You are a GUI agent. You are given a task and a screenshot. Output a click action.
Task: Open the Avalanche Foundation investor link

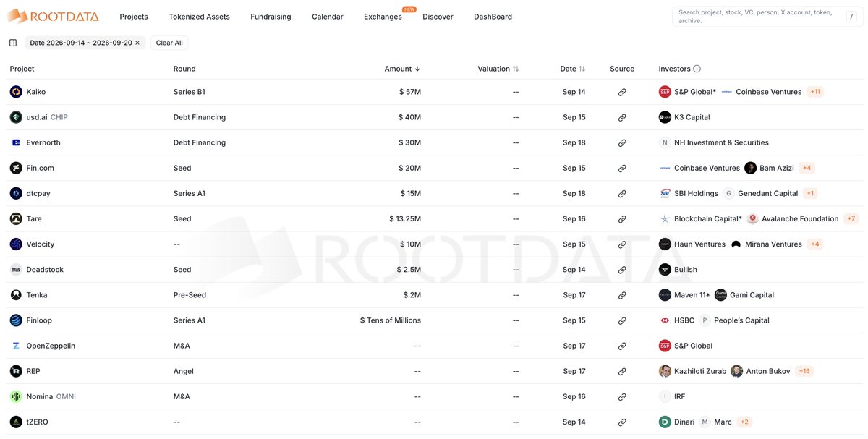[800, 218]
